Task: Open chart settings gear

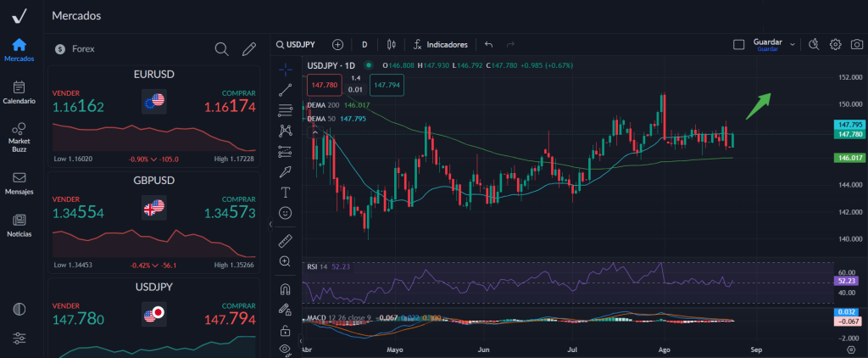Action: pos(835,44)
